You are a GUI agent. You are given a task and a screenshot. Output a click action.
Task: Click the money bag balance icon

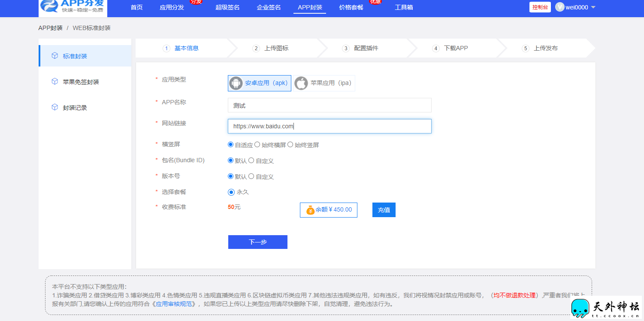(310, 210)
